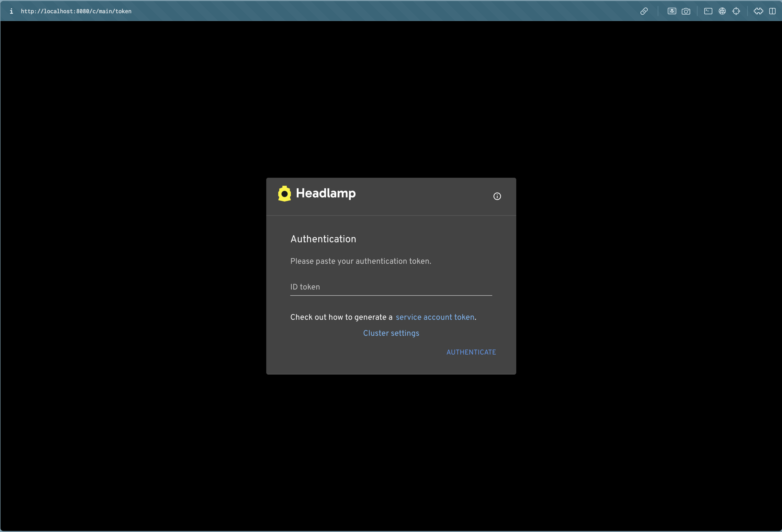Click the page info icon beside URL
This screenshot has height=532, width=782.
(11, 11)
